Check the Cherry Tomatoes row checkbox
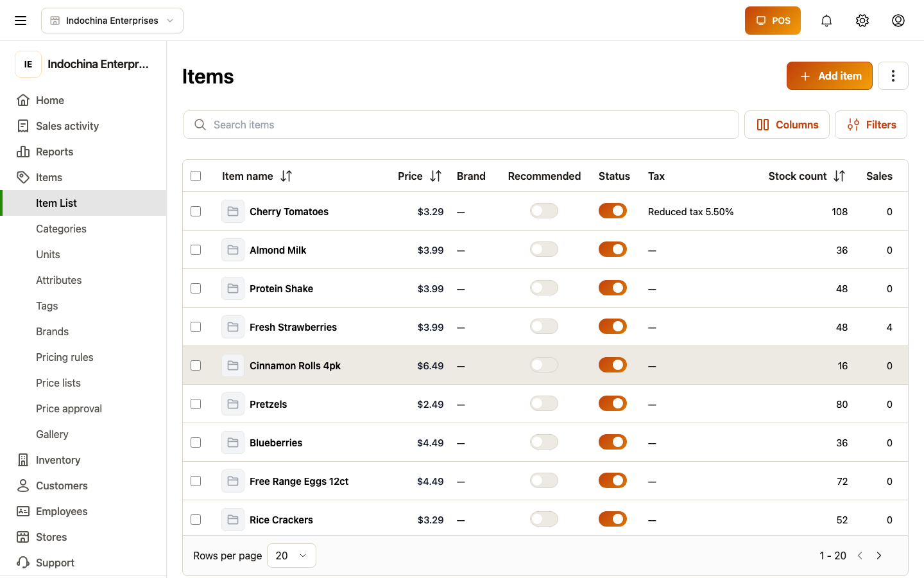This screenshot has width=924, height=578. tap(196, 211)
